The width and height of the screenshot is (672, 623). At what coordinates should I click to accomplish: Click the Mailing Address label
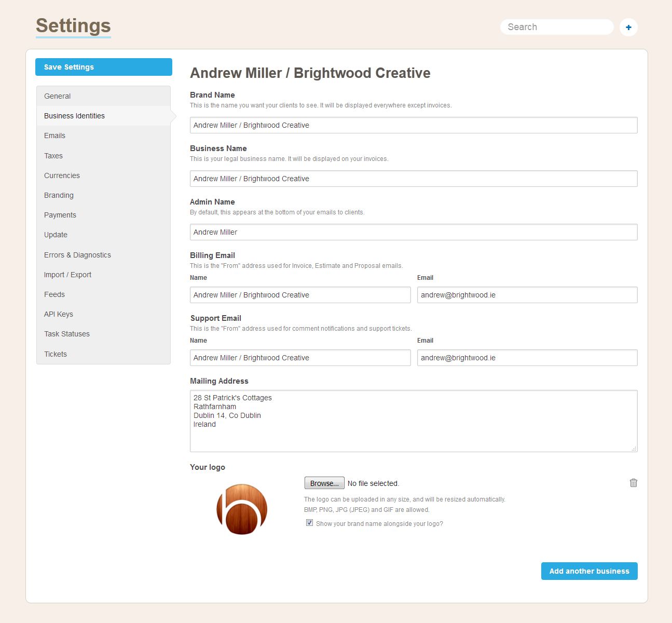[219, 381]
